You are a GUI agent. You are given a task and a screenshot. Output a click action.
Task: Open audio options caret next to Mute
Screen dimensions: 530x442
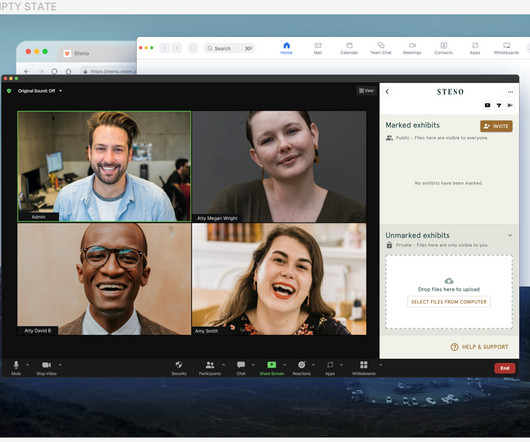pos(28,365)
